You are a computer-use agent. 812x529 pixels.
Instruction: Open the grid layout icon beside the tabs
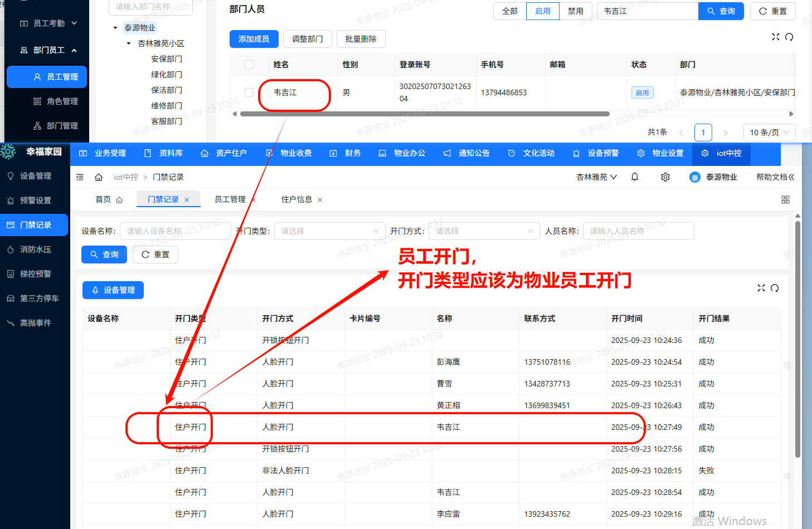tap(785, 199)
